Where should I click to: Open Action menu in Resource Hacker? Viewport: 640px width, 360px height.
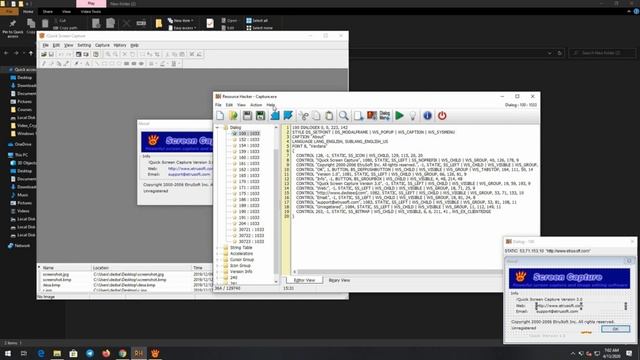click(x=256, y=105)
